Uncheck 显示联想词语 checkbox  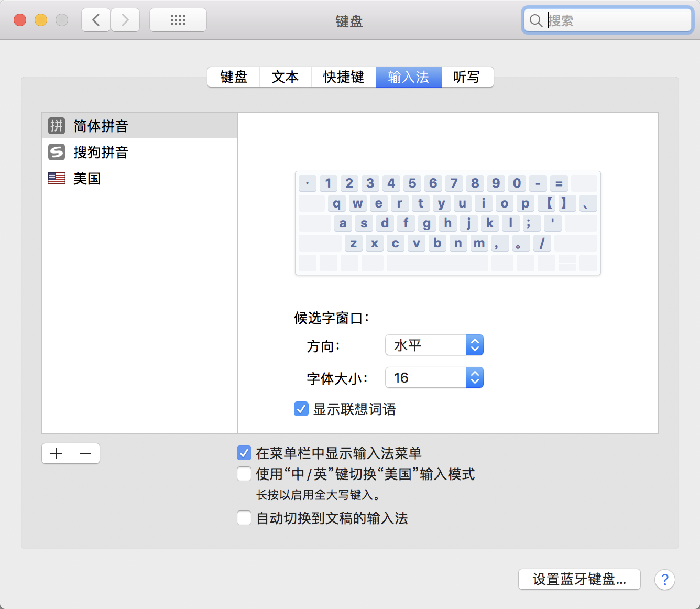click(301, 409)
